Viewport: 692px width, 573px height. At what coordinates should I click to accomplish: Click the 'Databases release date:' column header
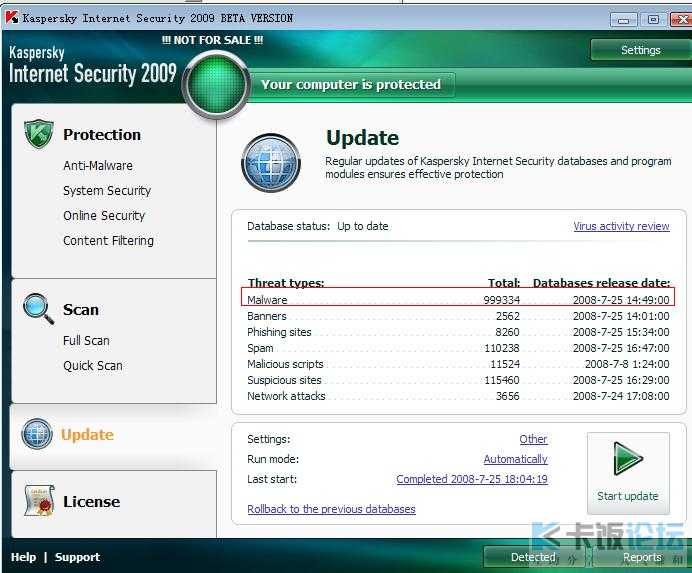pos(602,283)
